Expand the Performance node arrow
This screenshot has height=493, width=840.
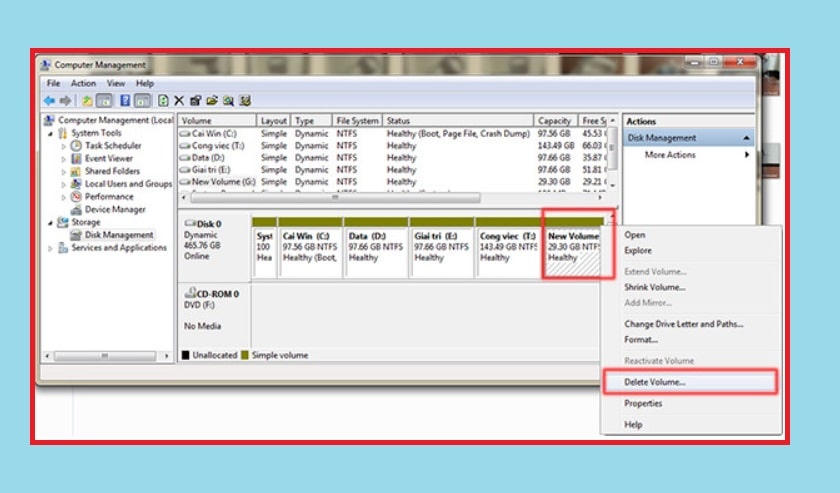click(64, 197)
